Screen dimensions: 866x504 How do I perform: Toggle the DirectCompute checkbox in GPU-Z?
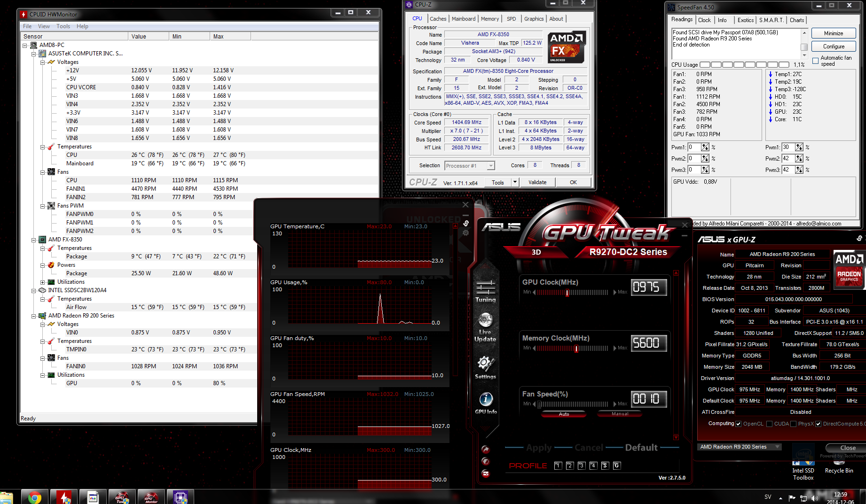[819, 424]
